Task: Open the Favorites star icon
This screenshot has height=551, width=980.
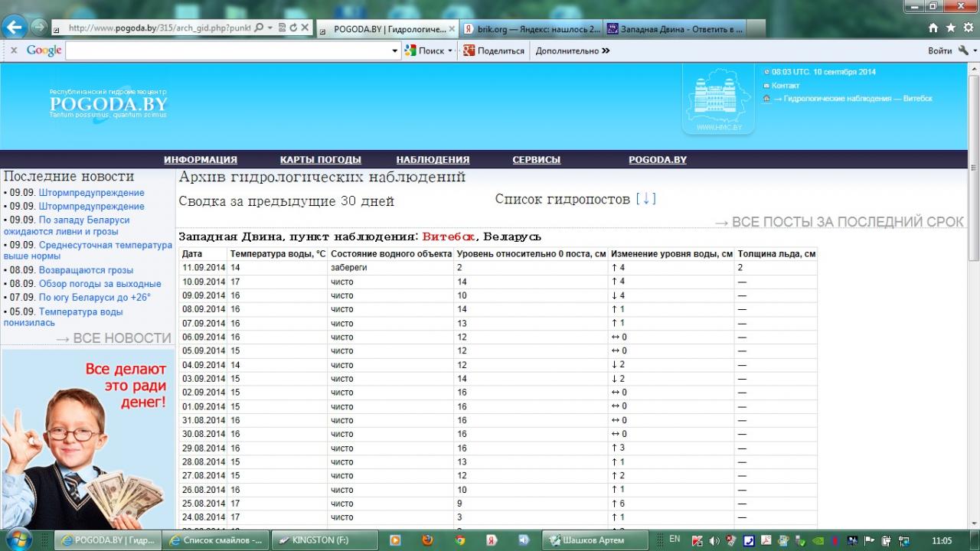Action: coord(951,28)
